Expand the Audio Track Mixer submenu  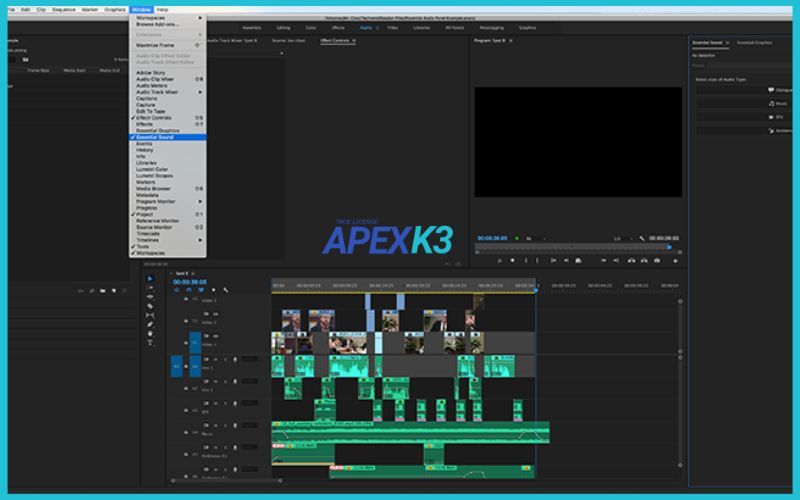point(166,92)
